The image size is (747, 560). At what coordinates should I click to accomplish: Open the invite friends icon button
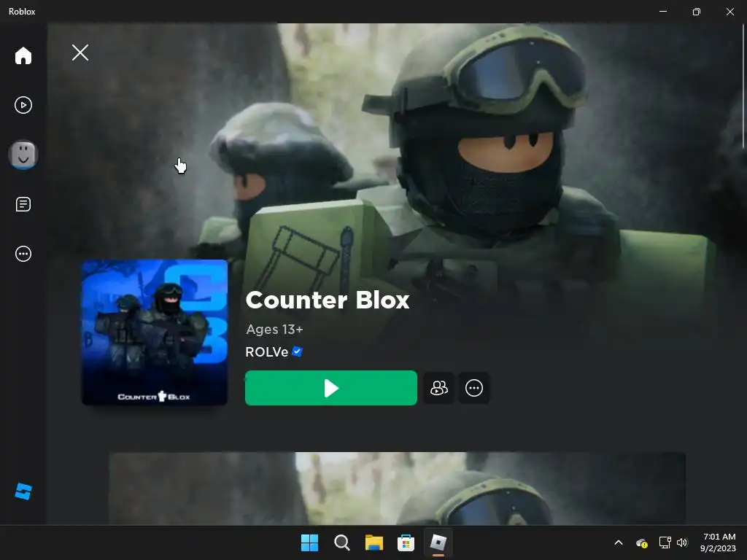click(438, 388)
